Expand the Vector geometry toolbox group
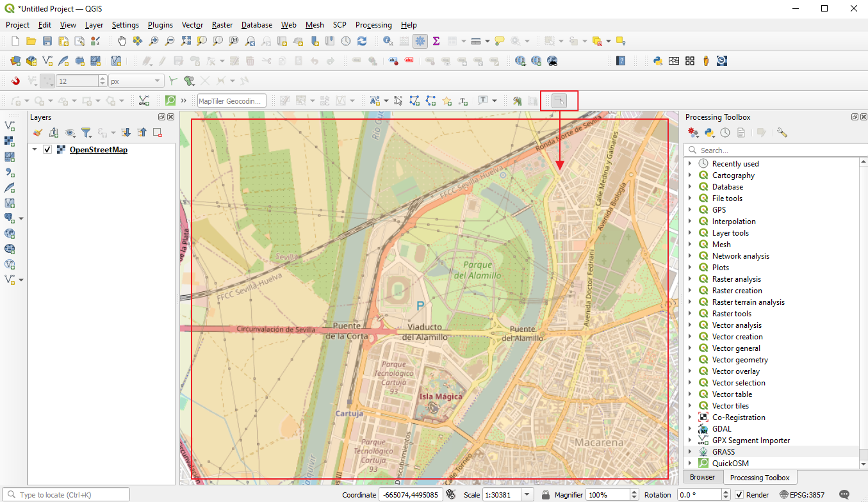 click(x=690, y=360)
